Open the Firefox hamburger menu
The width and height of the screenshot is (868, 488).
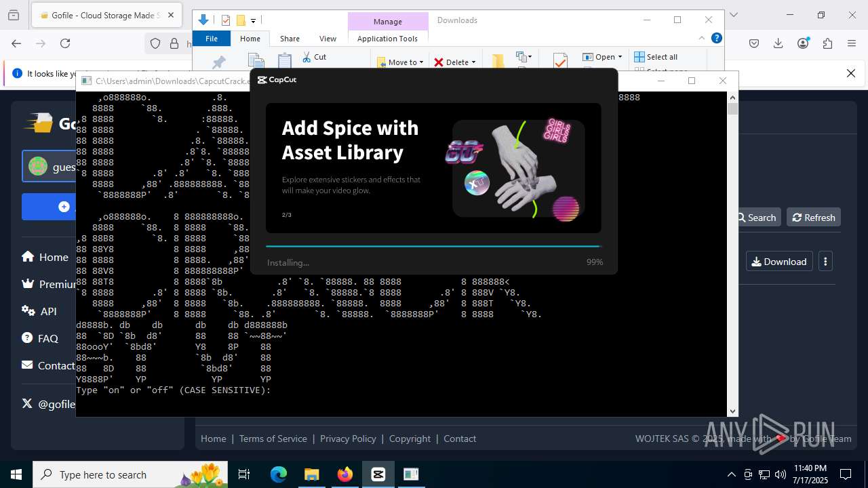click(x=852, y=43)
